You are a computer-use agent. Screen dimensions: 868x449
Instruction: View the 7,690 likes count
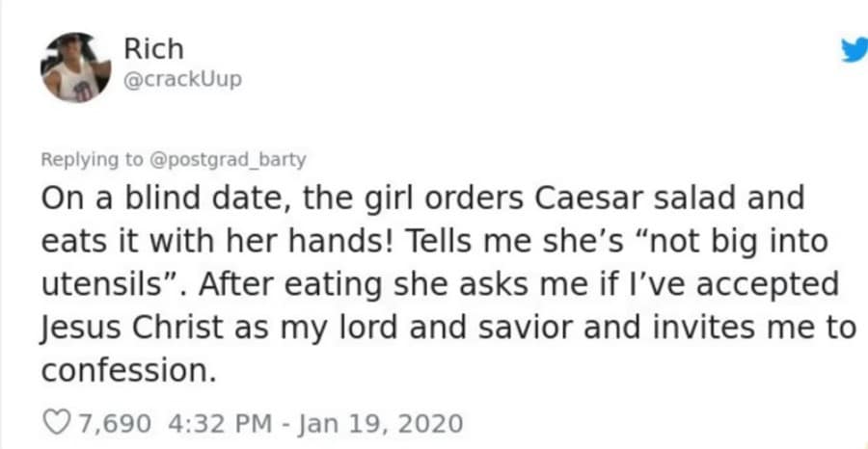point(116,423)
